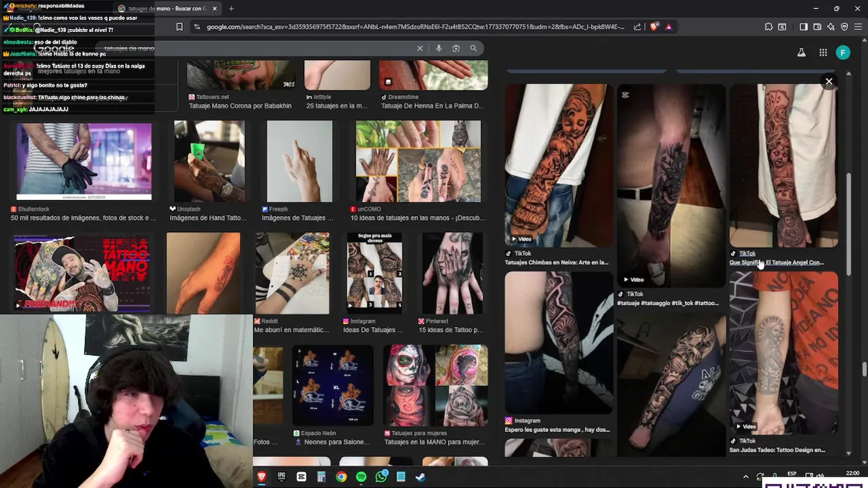Image resolution: width=868 pixels, height=488 pixels.
Task: Select the orange-shirt forearm tattoo thumbnail
Action: [783, 352]
